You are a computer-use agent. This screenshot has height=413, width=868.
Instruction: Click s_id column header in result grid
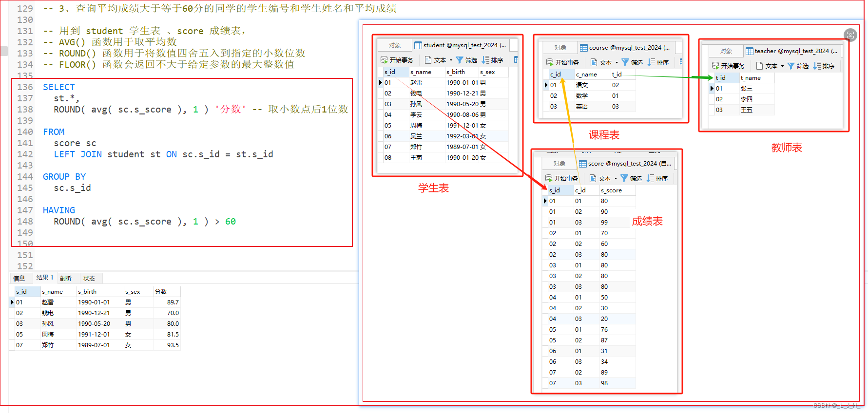pos(27,291)
